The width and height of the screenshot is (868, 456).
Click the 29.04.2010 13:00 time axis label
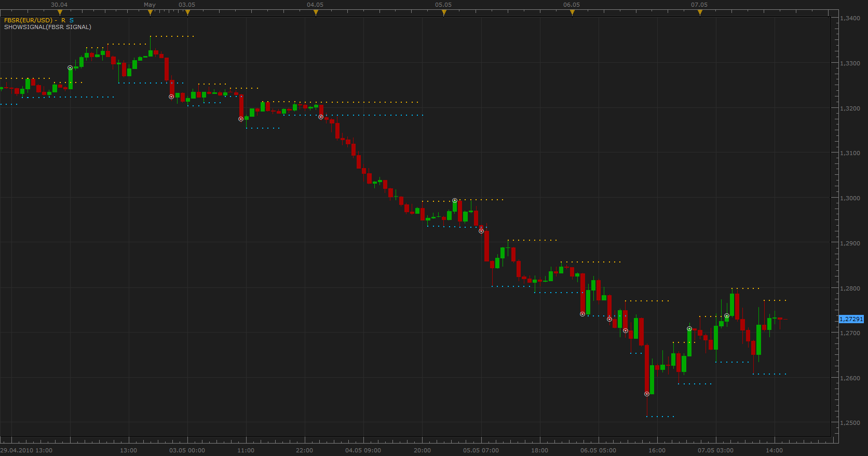(26, 450)
